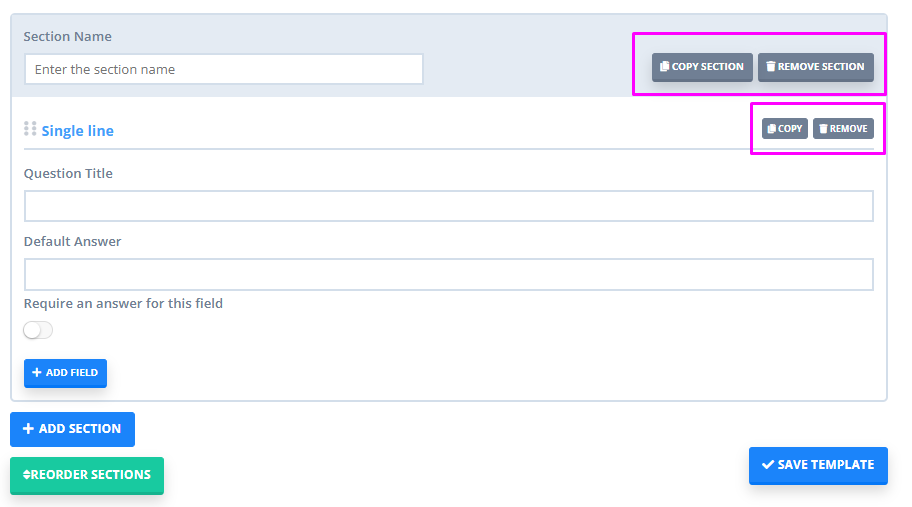The height and width of the screenshot is (507, 912).
Task: Click inside the Default Answer text field
Action: click(x=448, y=274)
